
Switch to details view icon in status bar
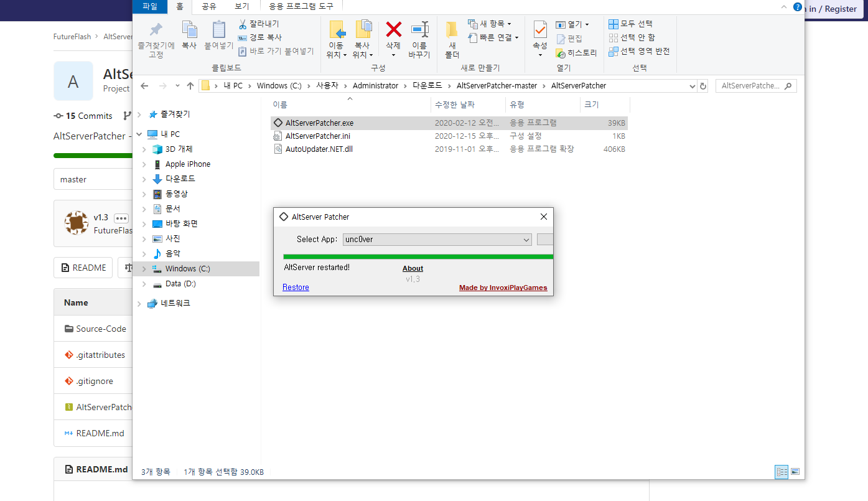[782, 472]
